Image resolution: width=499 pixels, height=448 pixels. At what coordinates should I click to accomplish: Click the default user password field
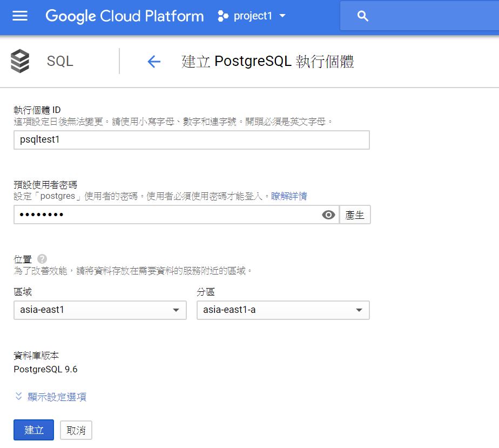[162, 215]
